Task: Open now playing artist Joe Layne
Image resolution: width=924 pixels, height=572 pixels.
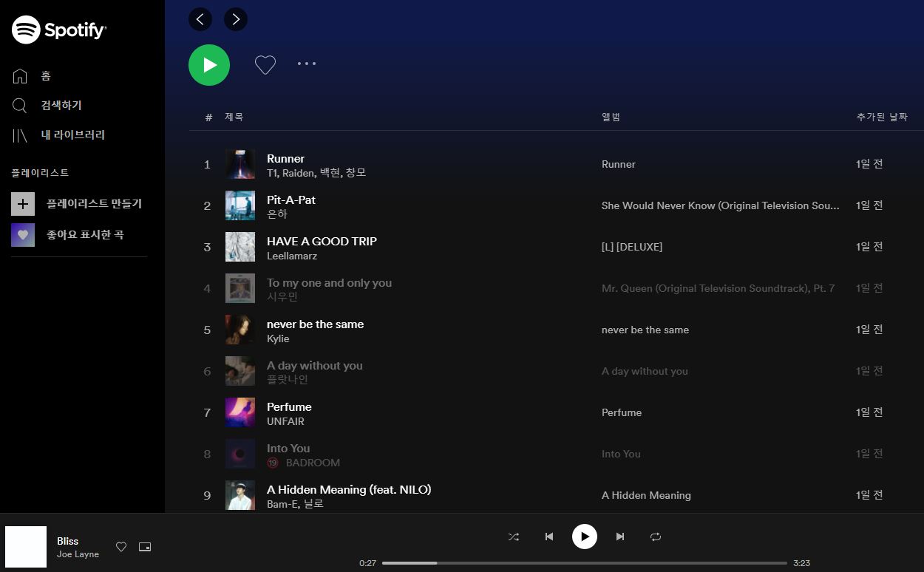Action: point(78,554)
